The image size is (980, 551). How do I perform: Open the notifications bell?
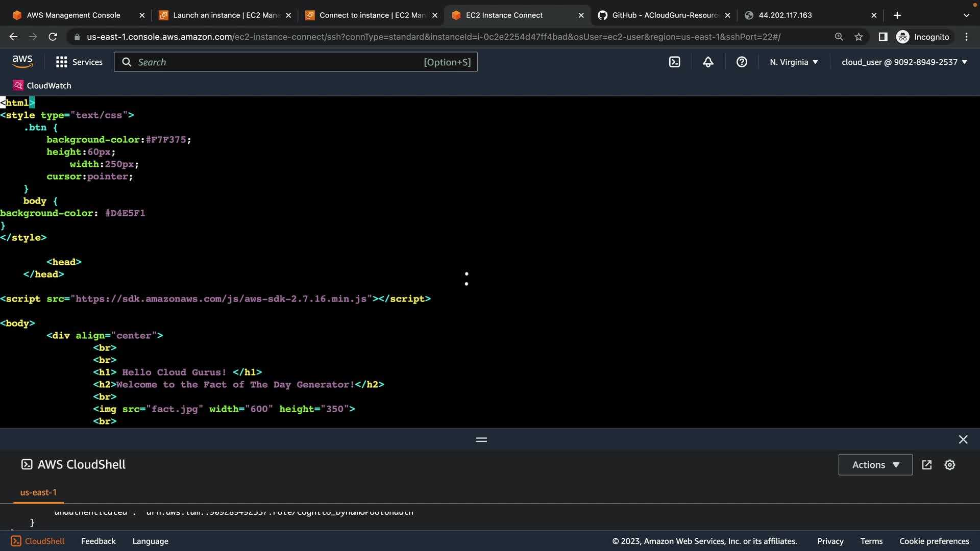pos(708,62)
